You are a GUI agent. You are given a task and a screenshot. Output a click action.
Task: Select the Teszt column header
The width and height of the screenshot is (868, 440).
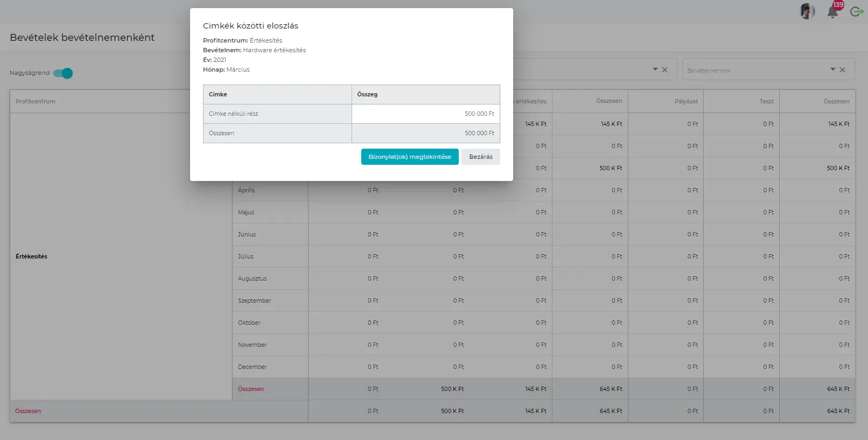[766, 101]
